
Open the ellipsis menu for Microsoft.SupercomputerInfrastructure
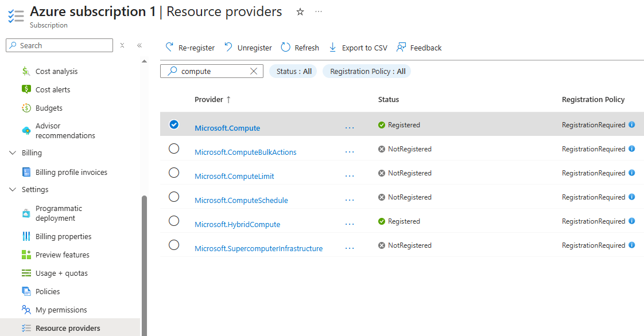pos(350,249)
